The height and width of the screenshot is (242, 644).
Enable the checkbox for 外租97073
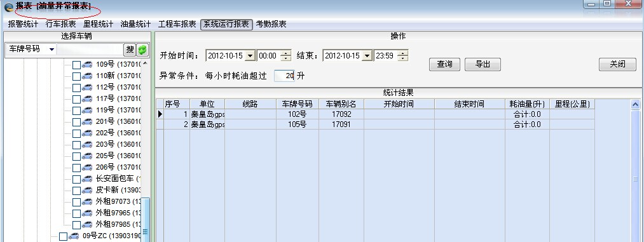76,202
